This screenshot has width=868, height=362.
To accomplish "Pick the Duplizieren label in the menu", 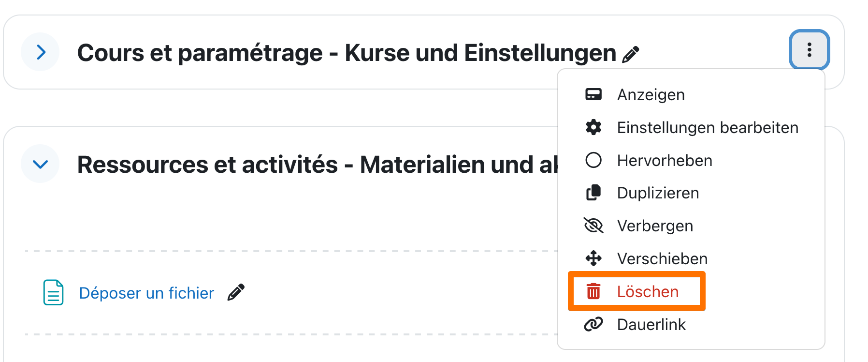I will pos(658,193).
